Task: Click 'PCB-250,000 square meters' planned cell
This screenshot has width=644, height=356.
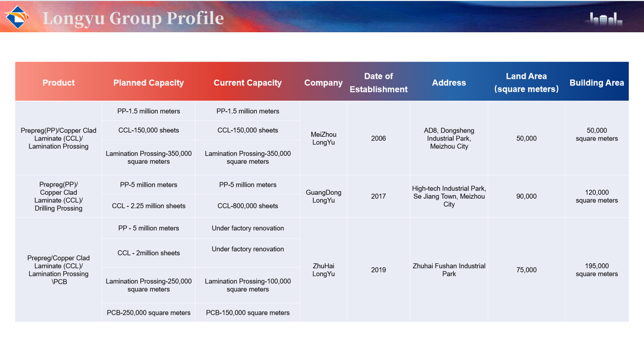Action: [x=149, y=312]
